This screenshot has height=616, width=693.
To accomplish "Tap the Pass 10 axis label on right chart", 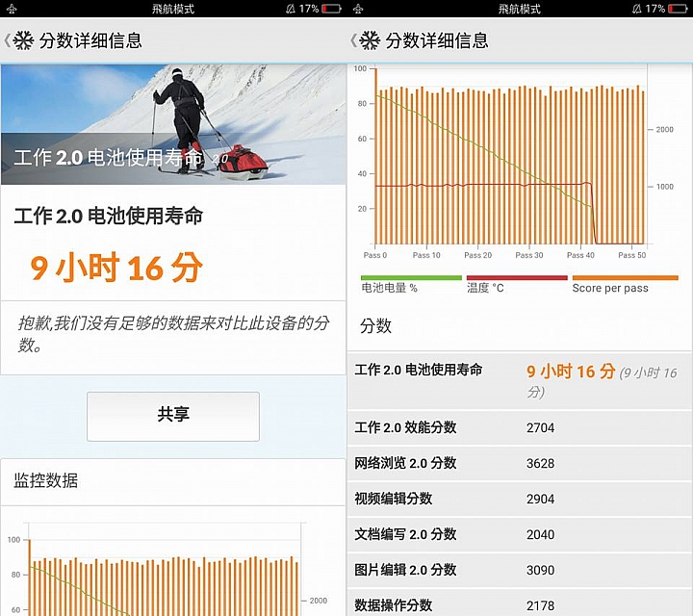I will click(426, 255).
